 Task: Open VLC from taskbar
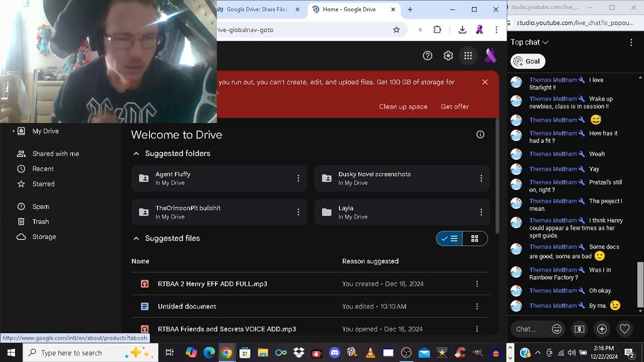(x=370, y=353)
